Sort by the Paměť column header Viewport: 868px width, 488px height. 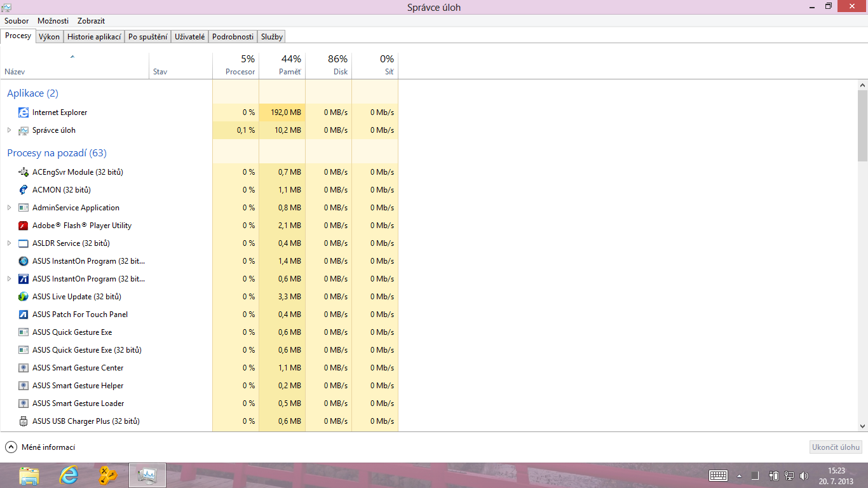pyautogui.click(x=282, y=66)
